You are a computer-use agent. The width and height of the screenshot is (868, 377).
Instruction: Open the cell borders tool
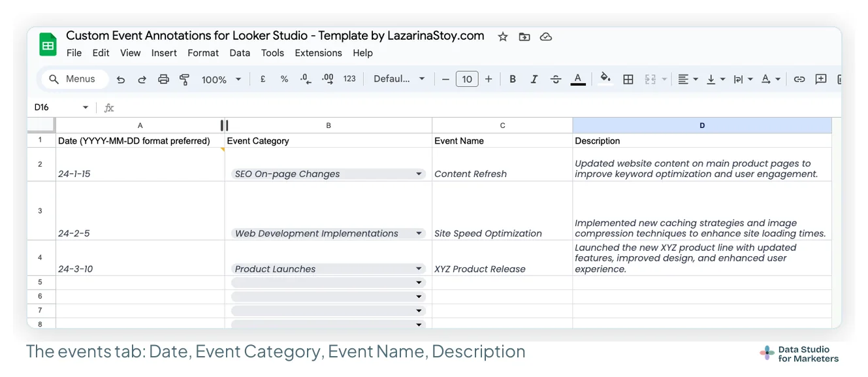click(x=628, y=79)
